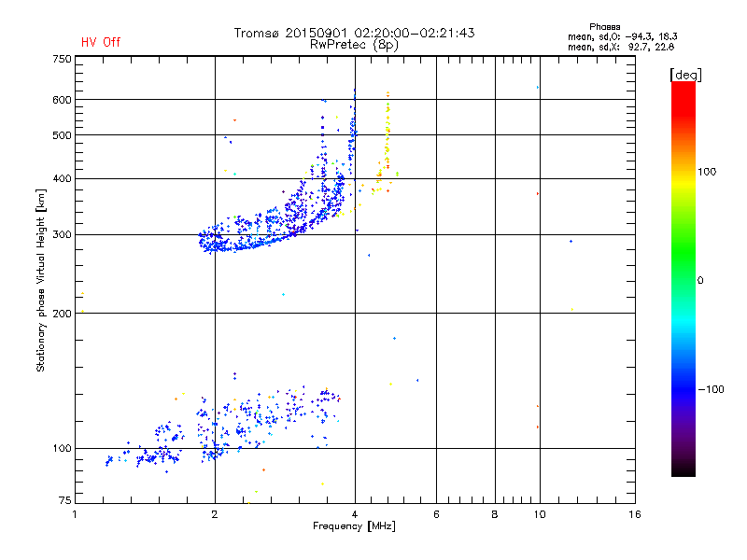Click the 'Phases' header text

click(x=604, y=27)
